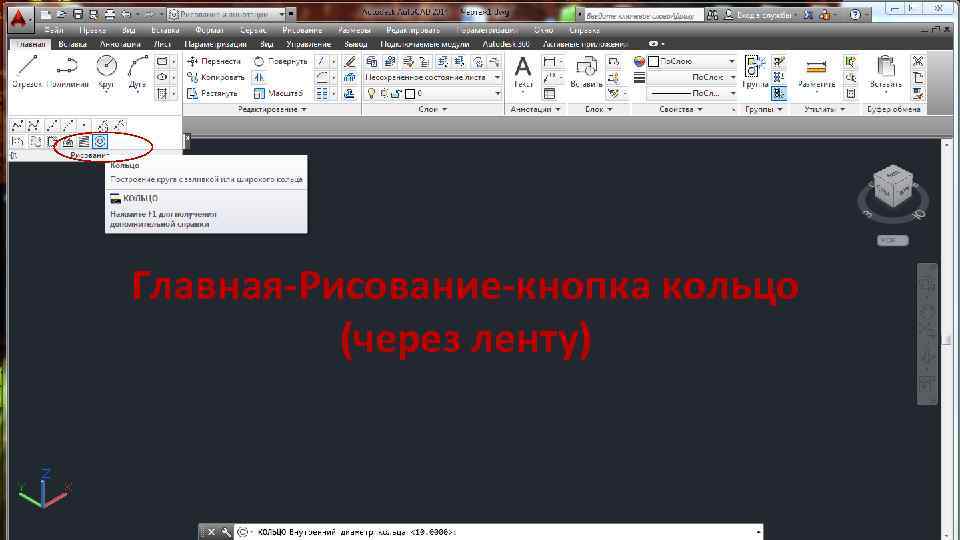Screen dimensions: 960x540
Task: Click the Cut (scissors) icon in Буфер обмена
Action: click(x=918, y=61)
